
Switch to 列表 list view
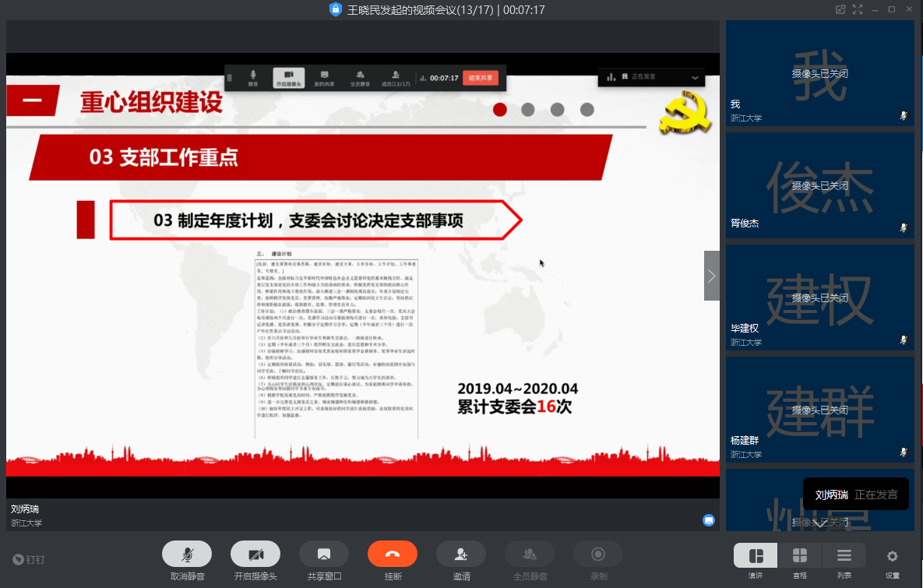pyautogui.click(x=844, y=556)
